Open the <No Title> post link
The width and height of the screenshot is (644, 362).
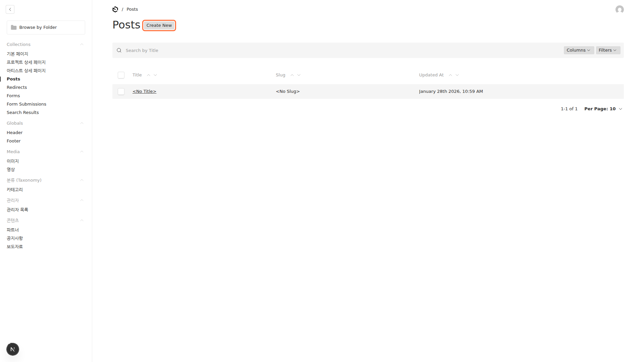click(144, 91)
